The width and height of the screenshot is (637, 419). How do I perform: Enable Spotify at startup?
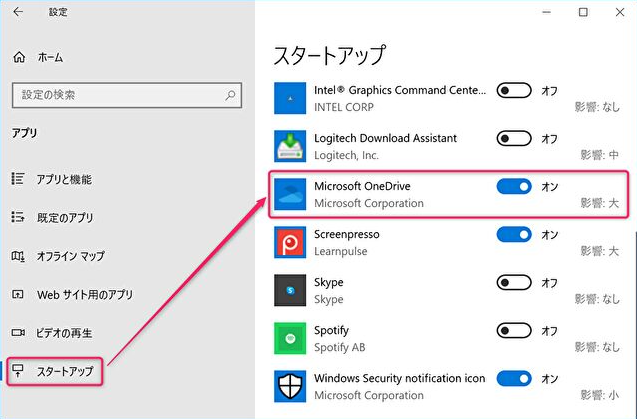pos(514,330)
